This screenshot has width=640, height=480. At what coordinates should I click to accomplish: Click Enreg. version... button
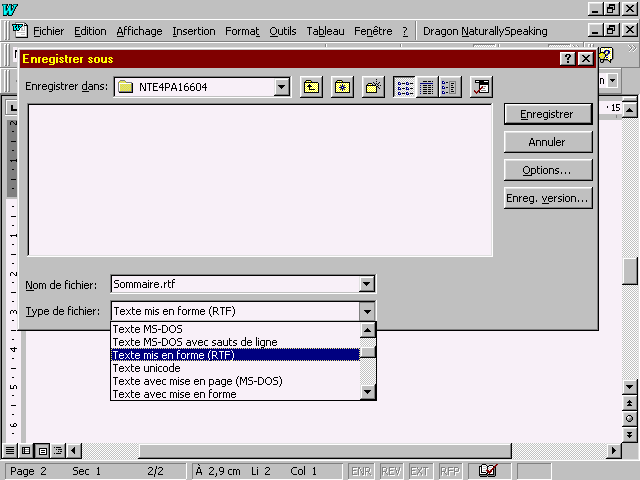pos(548,198)
